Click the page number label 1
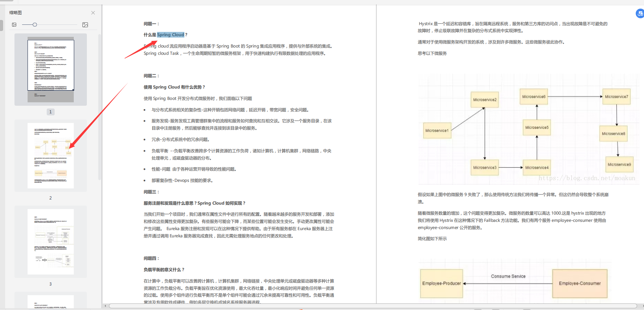This screenshot has width=644, height=310. (51, 112)
